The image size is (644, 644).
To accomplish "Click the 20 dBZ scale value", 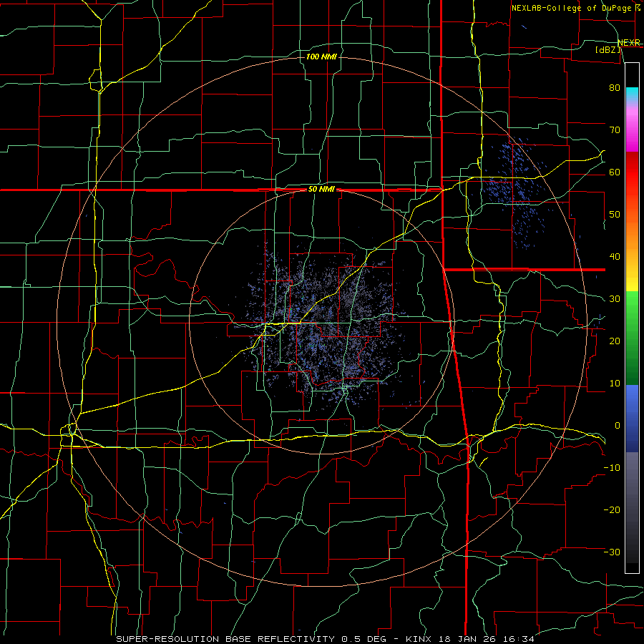I will [615, 341].
